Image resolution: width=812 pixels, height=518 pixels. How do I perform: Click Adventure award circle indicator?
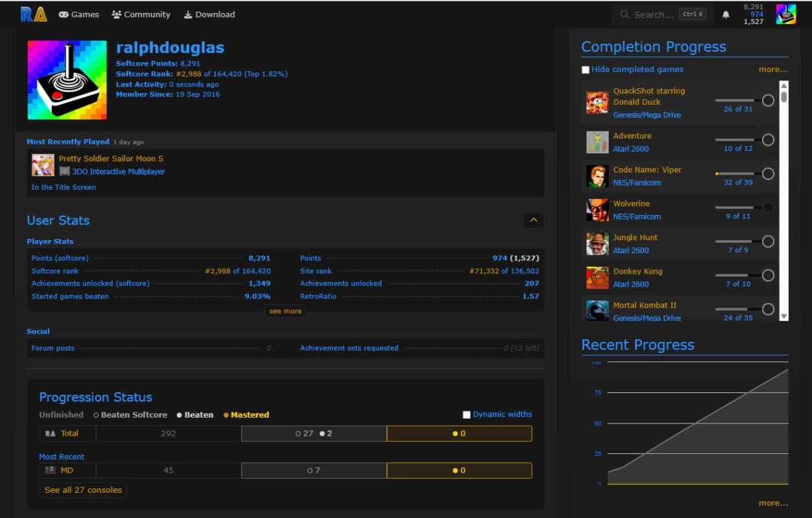(x=768, y=140)
